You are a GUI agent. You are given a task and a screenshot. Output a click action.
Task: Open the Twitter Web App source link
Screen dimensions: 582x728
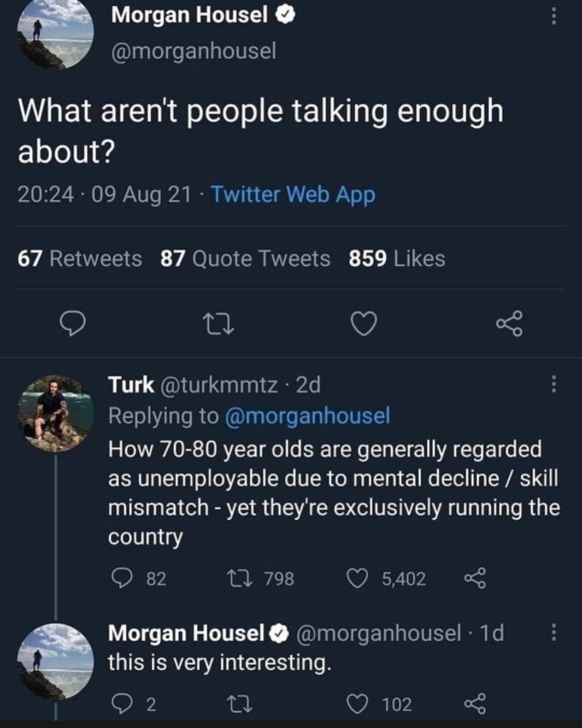click(293, 195)
